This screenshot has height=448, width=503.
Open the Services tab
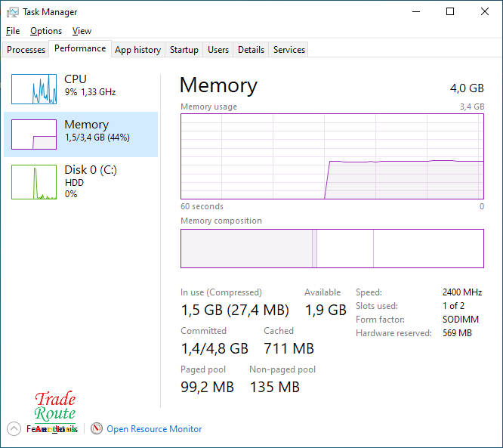pos(289,50)
